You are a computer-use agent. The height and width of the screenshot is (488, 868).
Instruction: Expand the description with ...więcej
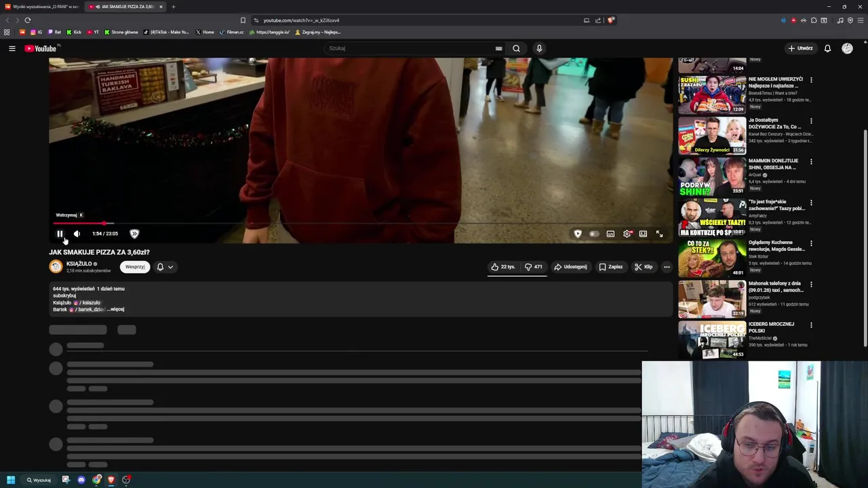pyautogui.click(x=115, y=310)
